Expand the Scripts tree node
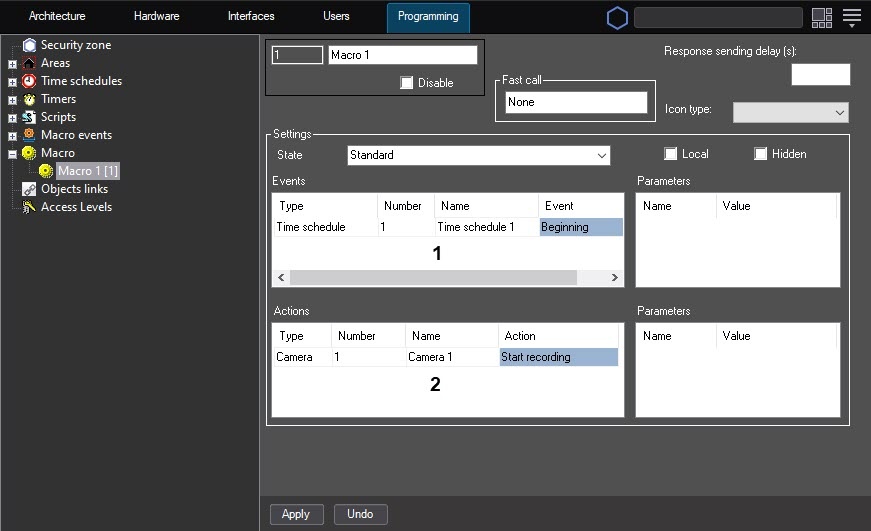 coord(12,118)
